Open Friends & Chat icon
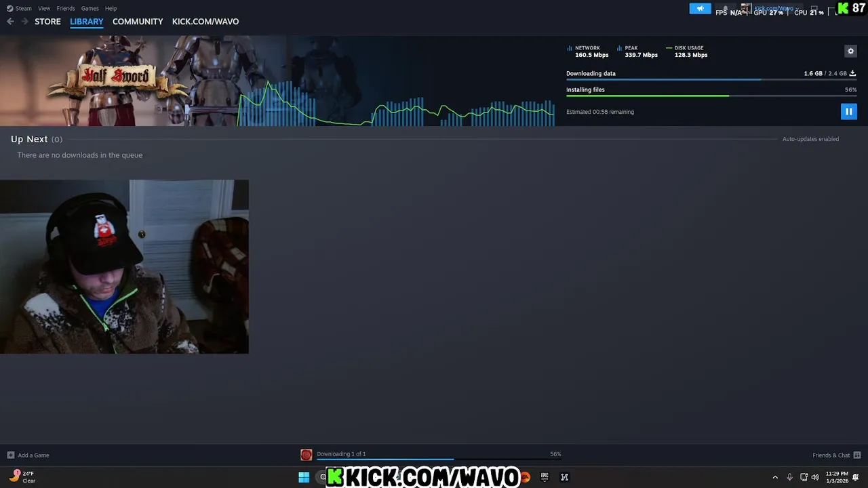The height and width of the screenshot is (488, 868). (857, 455)
